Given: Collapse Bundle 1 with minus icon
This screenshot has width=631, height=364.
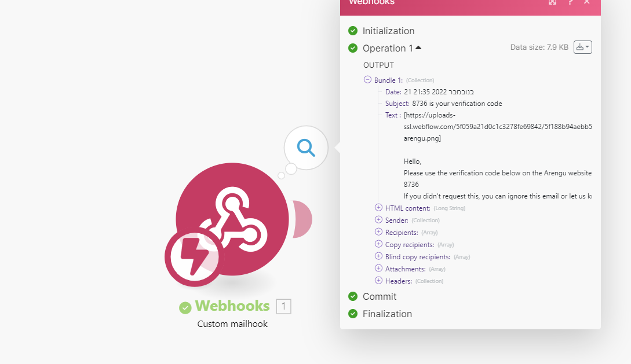Looking at the screenshot, I should [367, 79].
